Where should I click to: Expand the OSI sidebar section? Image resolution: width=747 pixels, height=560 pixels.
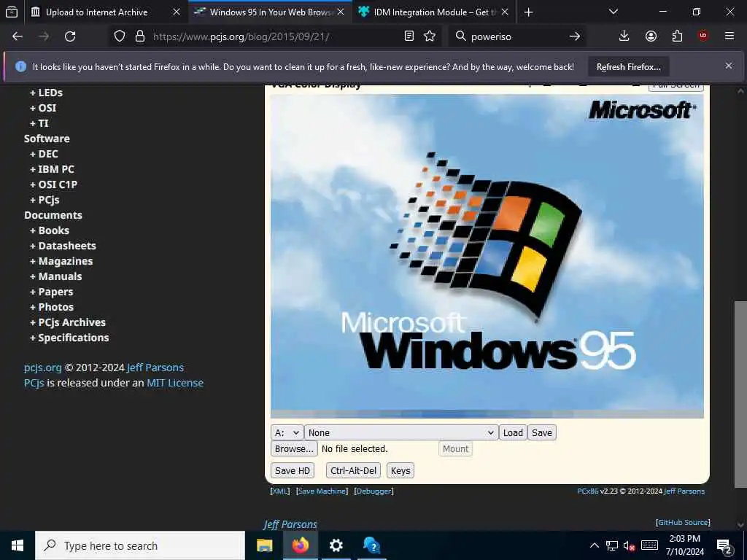pos(43,108)
